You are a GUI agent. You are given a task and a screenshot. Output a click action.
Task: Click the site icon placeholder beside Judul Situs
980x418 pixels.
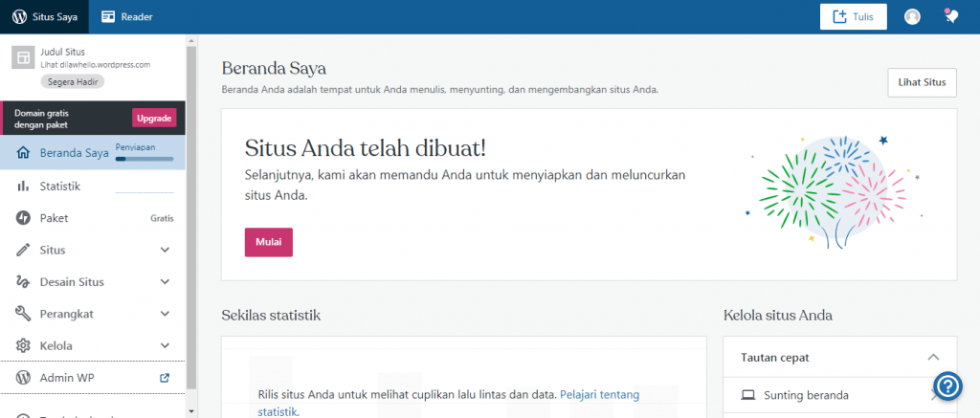click(x=22, y=57)
